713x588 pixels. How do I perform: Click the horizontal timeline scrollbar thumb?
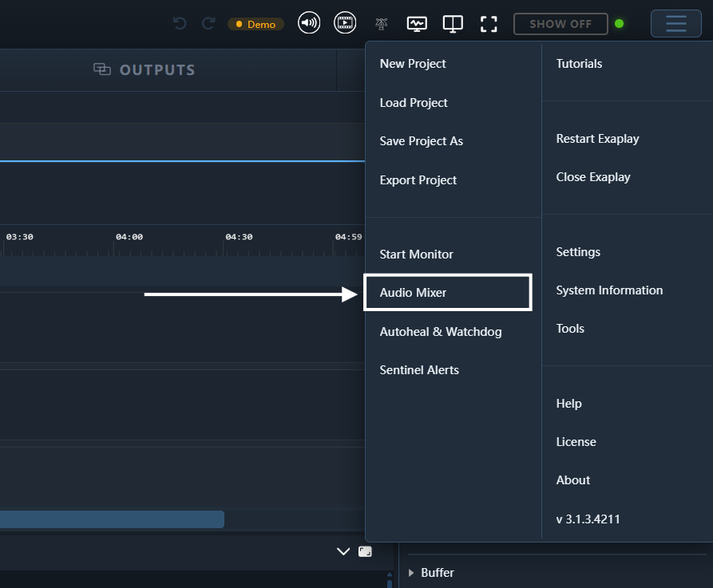[x=112, y=519]
